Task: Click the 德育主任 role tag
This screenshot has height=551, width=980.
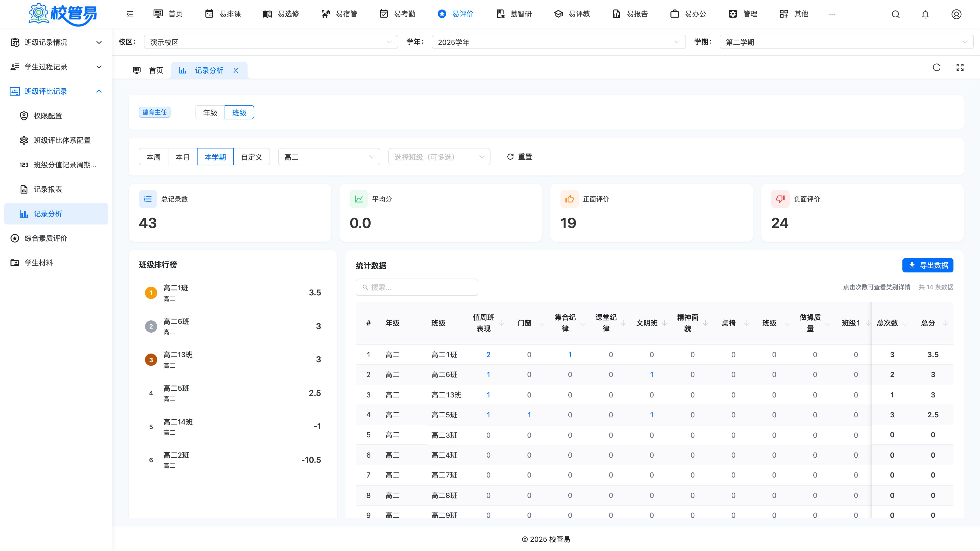Action: point(154,112)
